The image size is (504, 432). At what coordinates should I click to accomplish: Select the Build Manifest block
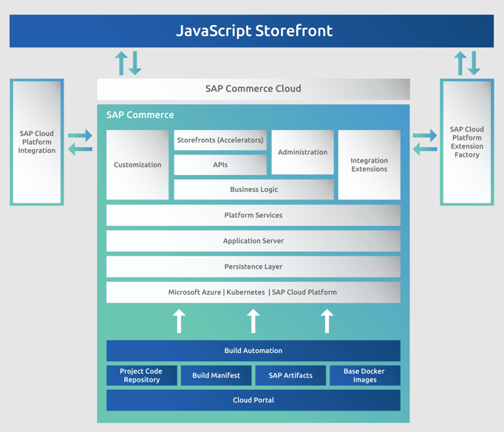pos(216,375)
